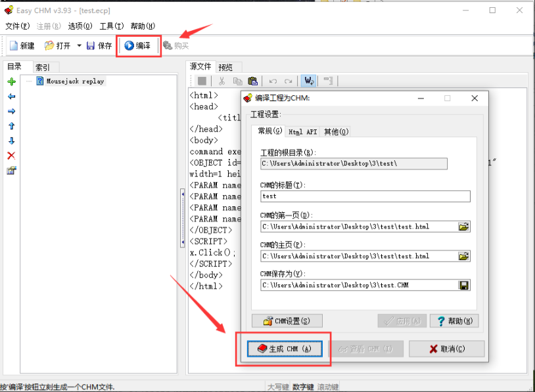Image resolution: width=535 pixels, height=392 pixels.
Task: Click the Redo icon in editor toolbar
Action: point(289,81)
